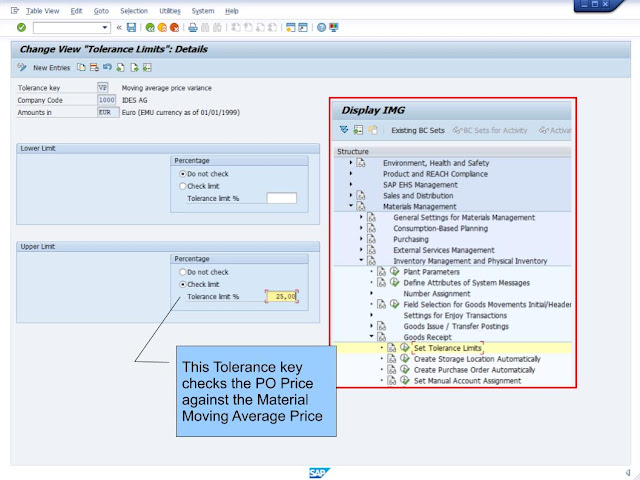Click the Upper Limit tolerance field showing 25,00
Image resolution: width=640 pixels, height=480 pixels.
click(282, 296)
